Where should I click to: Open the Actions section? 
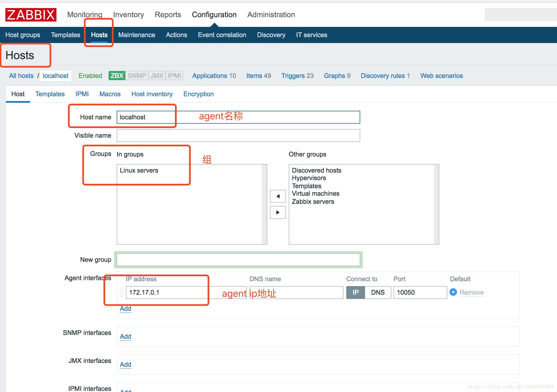[x=176, y=35]
